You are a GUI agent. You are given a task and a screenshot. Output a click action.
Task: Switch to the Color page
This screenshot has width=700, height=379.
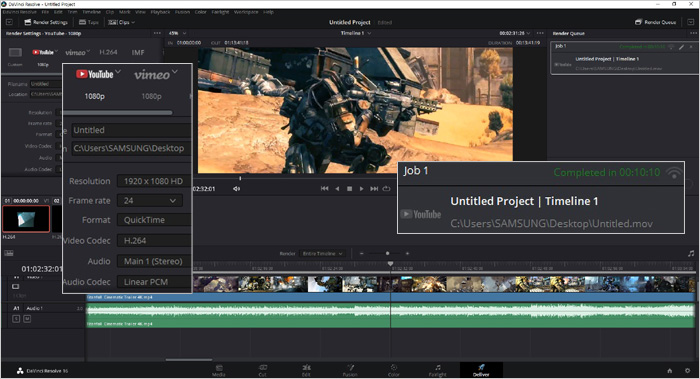point(394,370)
